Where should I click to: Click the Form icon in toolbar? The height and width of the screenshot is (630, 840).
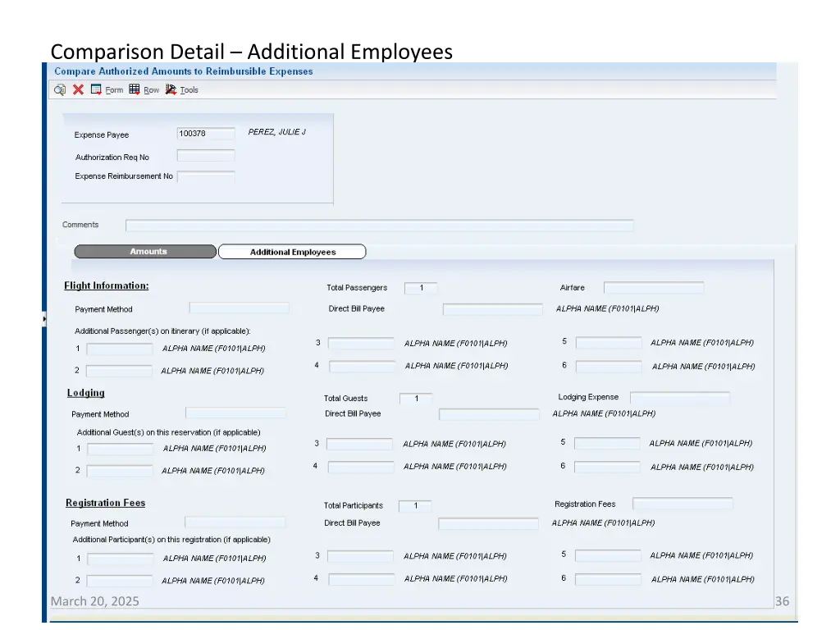pos(96,89)
